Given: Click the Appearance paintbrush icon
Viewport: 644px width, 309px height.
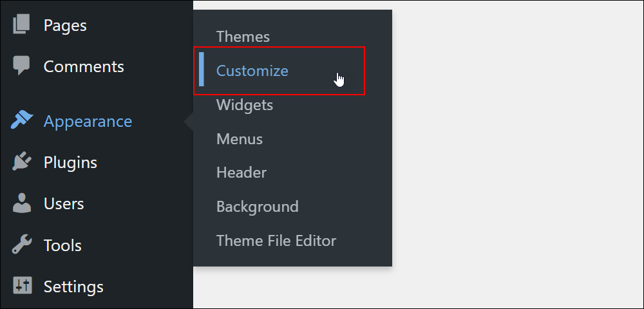Looking at the screenshot, I should pyautogui.click(x=22, y=120).
